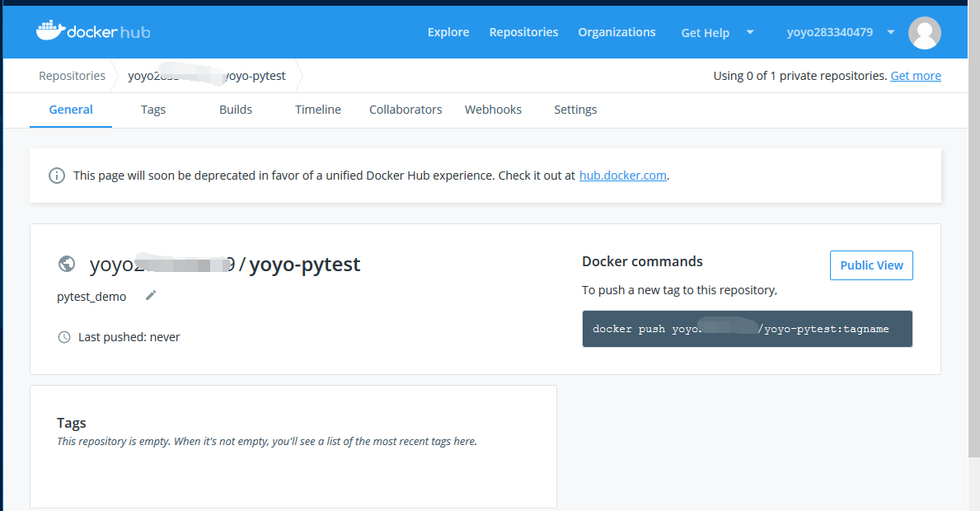Click the Public View button

point(871,265)
